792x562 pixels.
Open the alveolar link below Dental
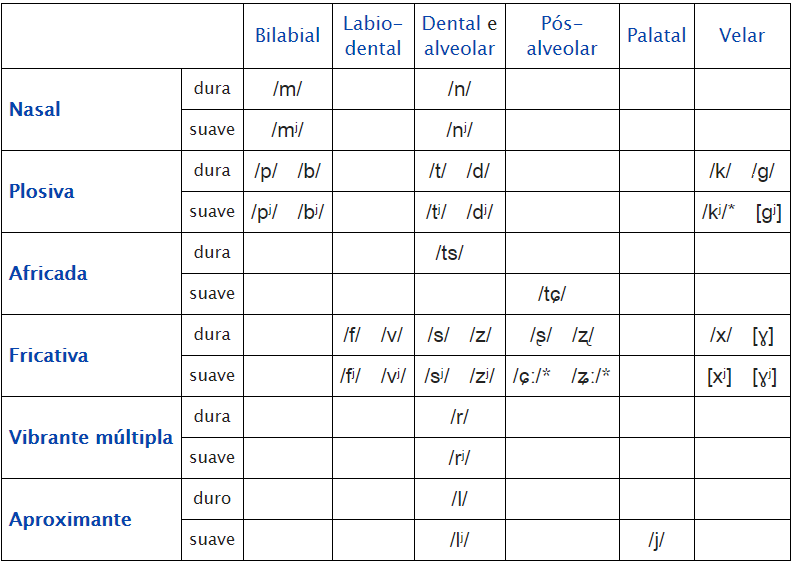pyautogui.click(x=459, y=48)
